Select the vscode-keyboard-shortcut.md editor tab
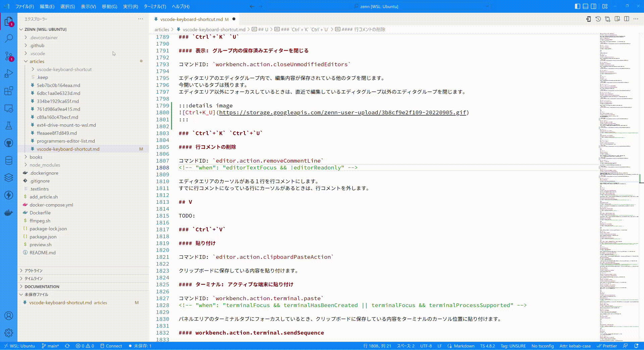 coord(195,19)
